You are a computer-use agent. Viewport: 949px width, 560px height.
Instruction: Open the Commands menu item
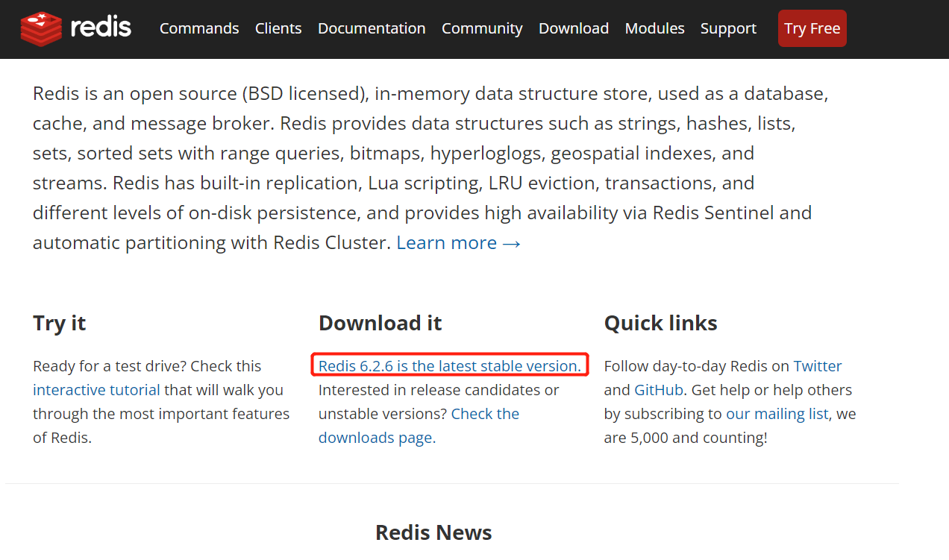[x=199, y=28]
